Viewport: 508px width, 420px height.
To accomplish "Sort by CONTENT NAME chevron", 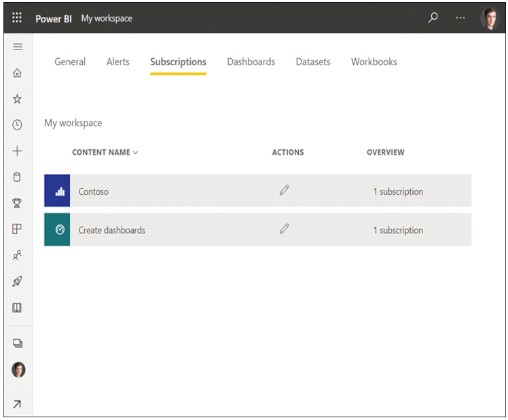I will 135,153.
